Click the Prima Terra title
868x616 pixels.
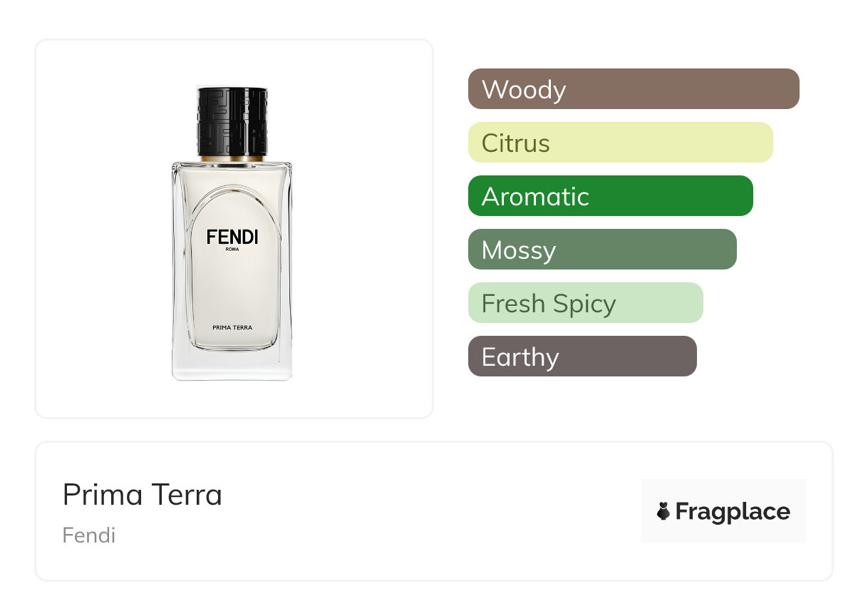[x=143, y=495]
